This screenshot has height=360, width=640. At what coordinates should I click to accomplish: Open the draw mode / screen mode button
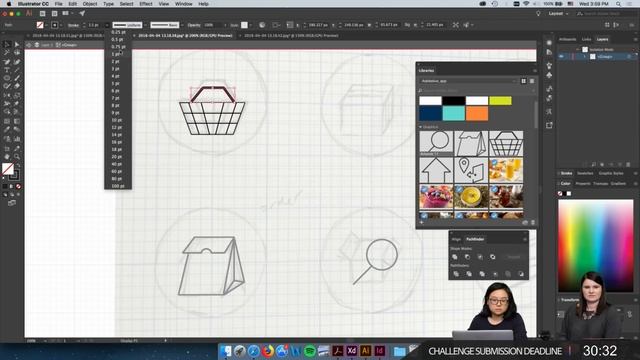(x=12, y=202)
